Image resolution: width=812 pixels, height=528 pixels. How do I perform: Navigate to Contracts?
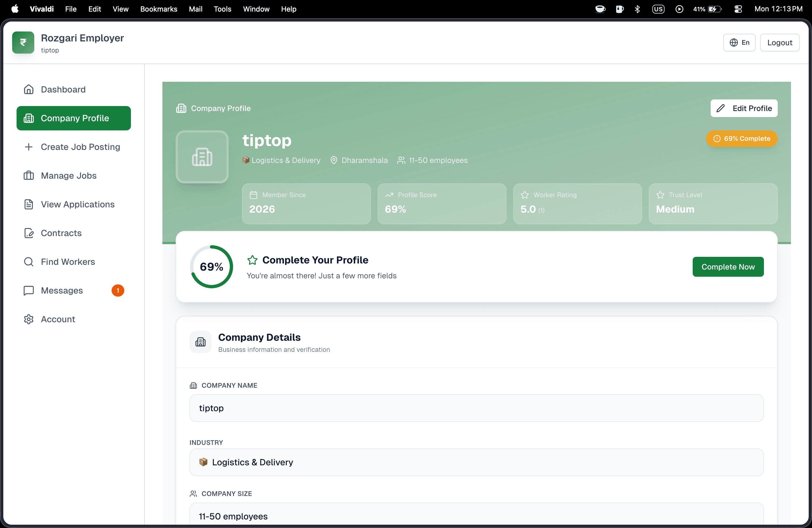click(x=74, y=233)
